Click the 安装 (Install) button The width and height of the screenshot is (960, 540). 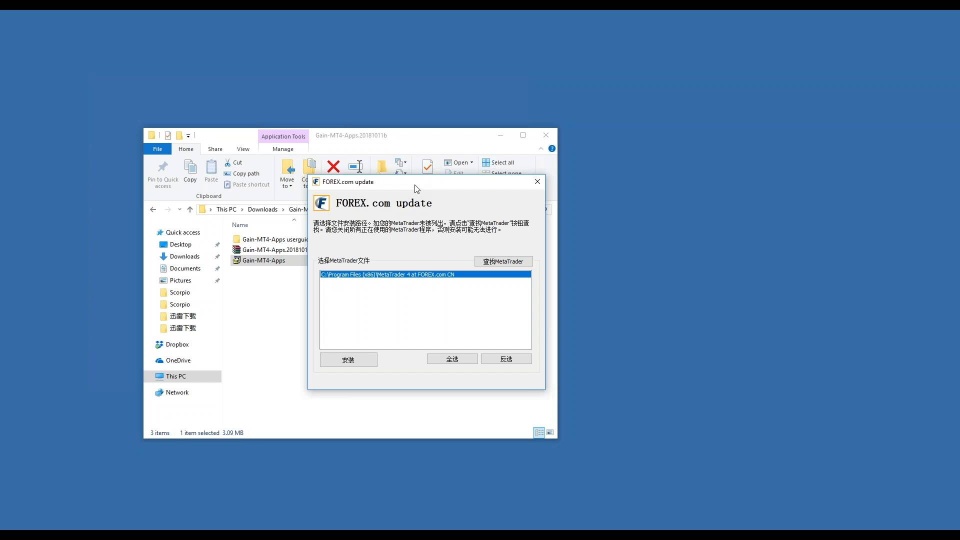click(x=348, y=359)
